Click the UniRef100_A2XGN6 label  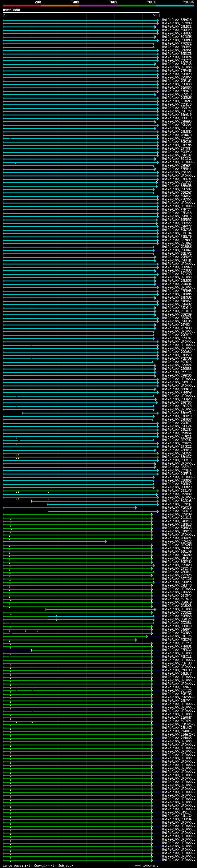(177, 101)
